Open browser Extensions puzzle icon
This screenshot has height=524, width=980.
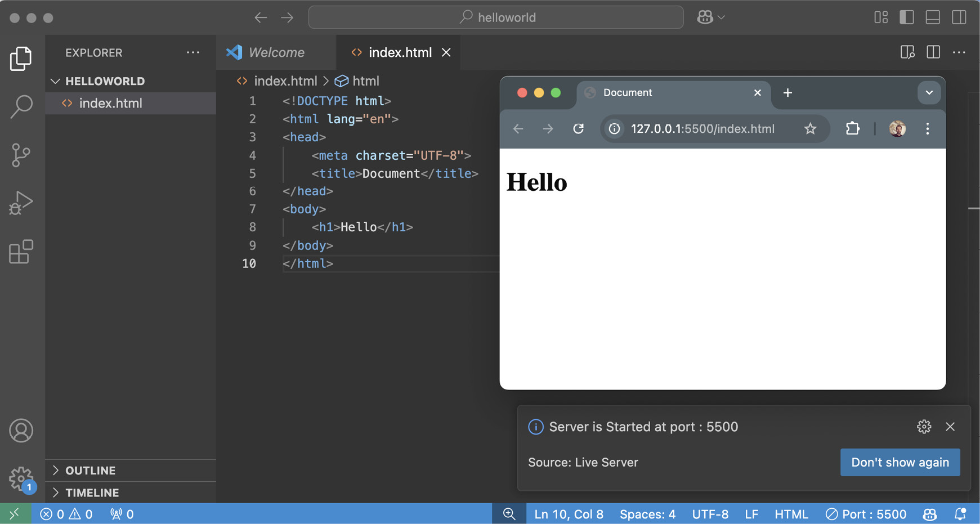pos(852,129)
